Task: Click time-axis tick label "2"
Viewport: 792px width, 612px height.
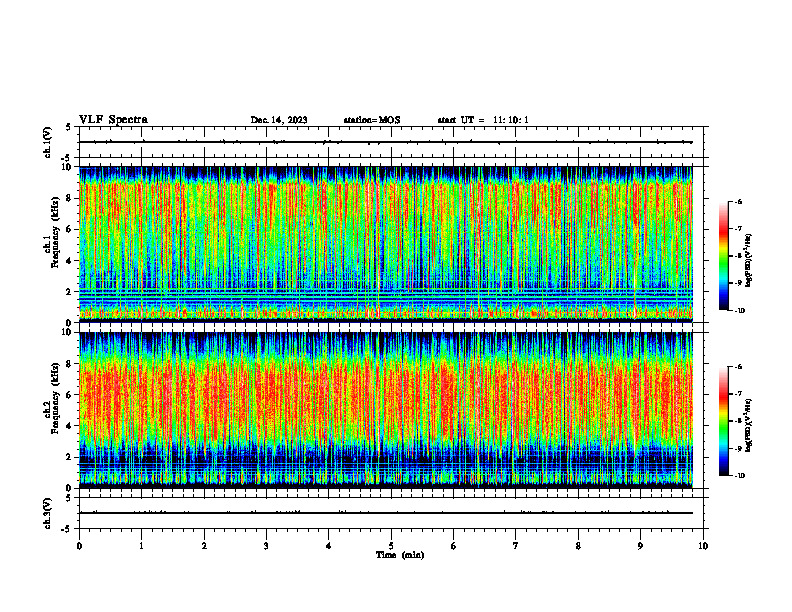Action: pos(204,546)
